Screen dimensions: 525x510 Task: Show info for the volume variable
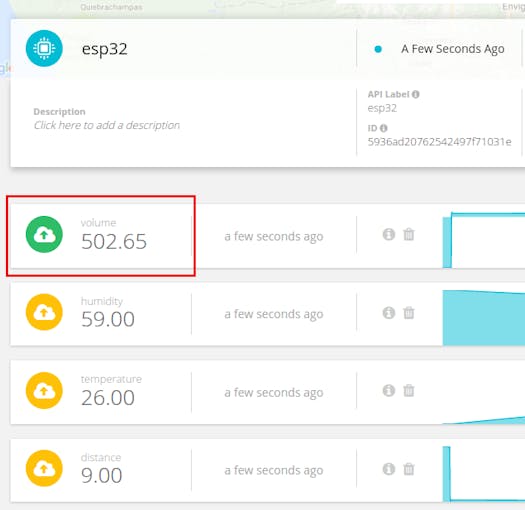tap(389, 234)
